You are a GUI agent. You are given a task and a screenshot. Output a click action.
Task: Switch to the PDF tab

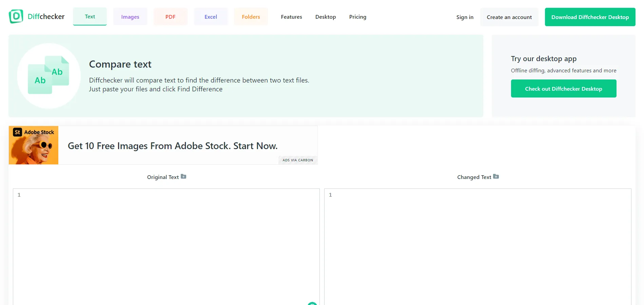click(170, 17)
